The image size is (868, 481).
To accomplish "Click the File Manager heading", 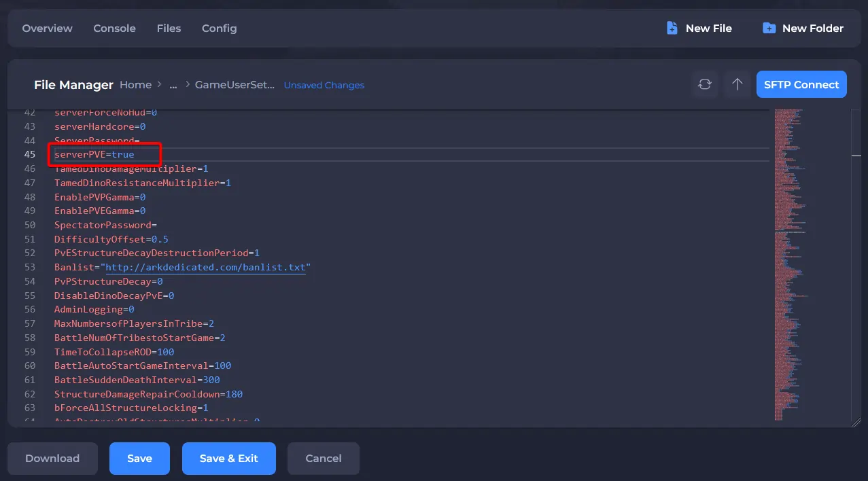I will coord(73,85).
